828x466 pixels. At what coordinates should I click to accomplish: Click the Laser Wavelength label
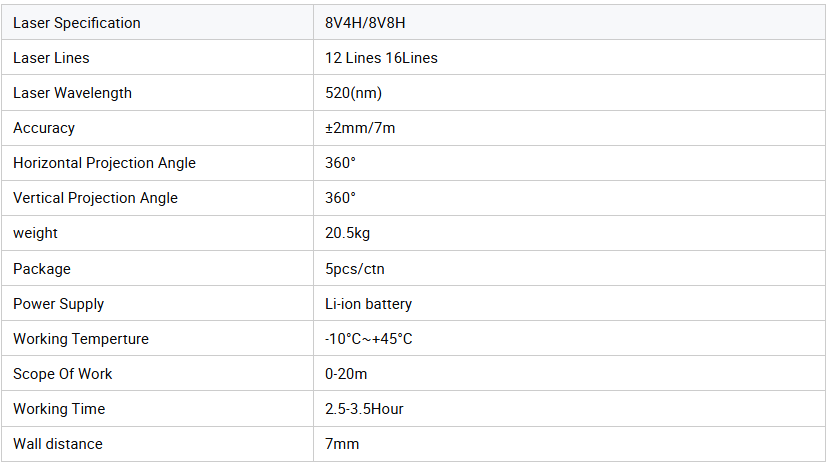72,93
